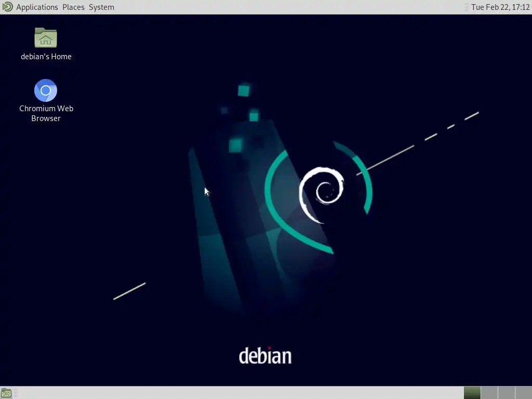Open the System menu

101,7
